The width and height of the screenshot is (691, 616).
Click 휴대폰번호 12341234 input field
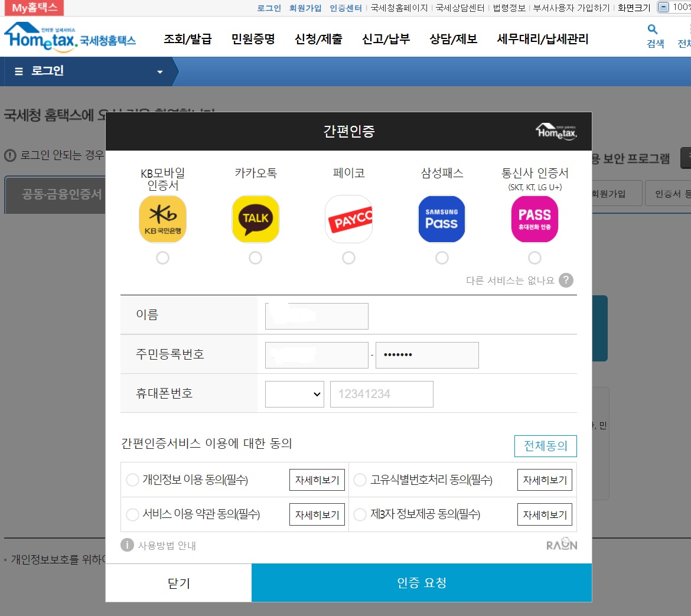pos(382,394)
